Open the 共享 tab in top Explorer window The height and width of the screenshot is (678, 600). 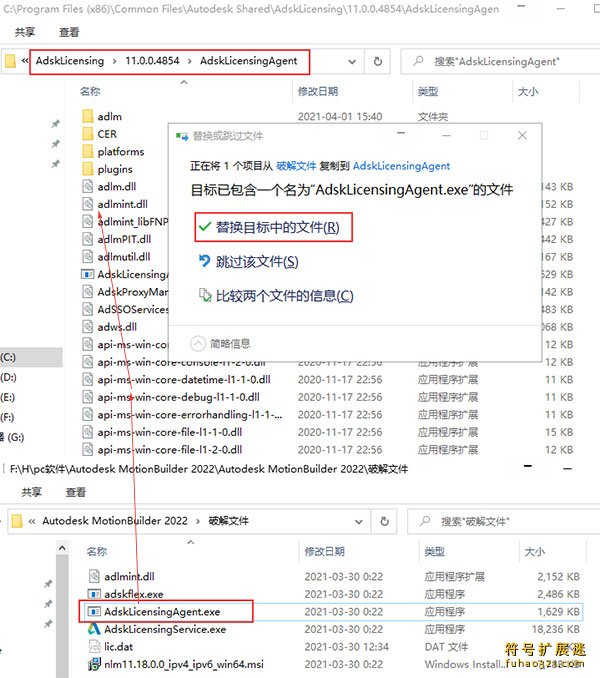pyautogui.click(x=25, y=32)
